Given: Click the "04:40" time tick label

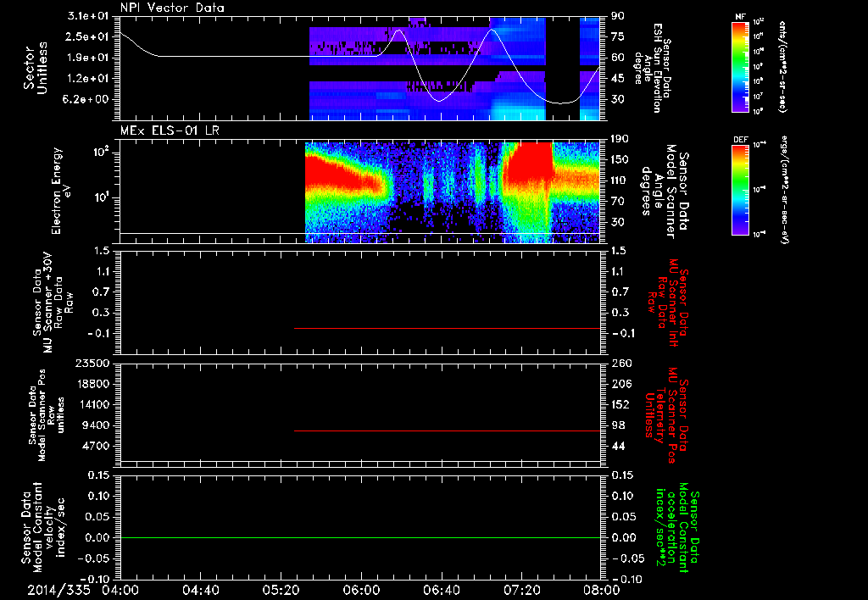Looking at the screenshot, I should [x=200, y=590].
